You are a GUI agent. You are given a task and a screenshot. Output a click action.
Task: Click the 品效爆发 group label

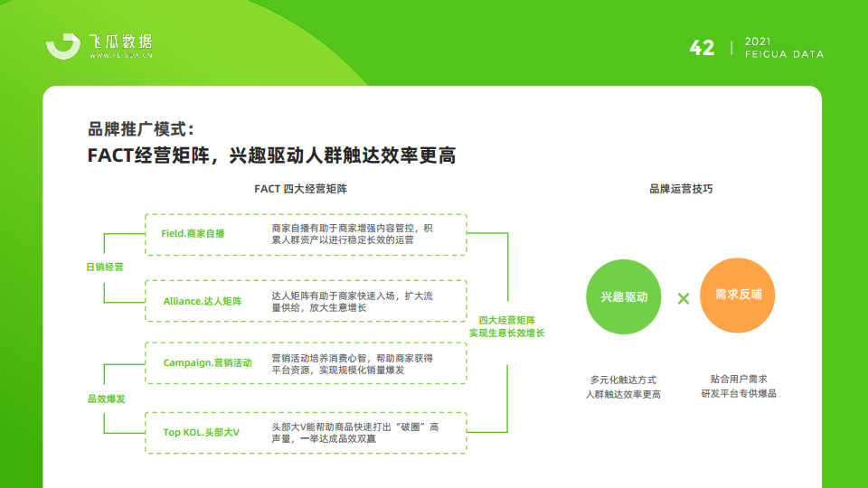click(x=107, y=399)
